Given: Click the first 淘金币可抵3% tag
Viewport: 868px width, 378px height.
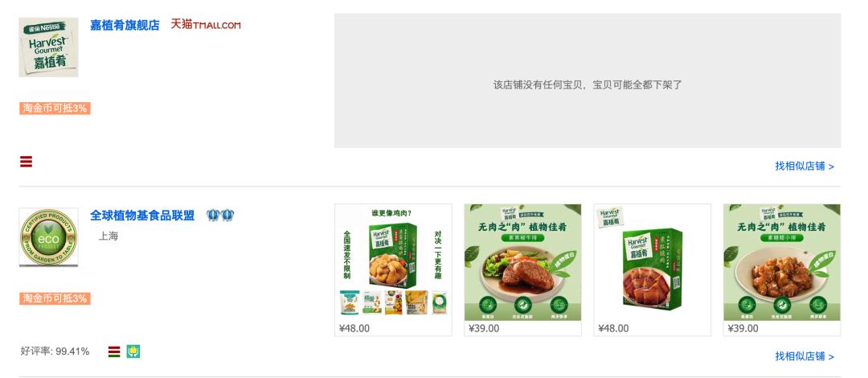Looking at the screenshot, I should point(55,108).
